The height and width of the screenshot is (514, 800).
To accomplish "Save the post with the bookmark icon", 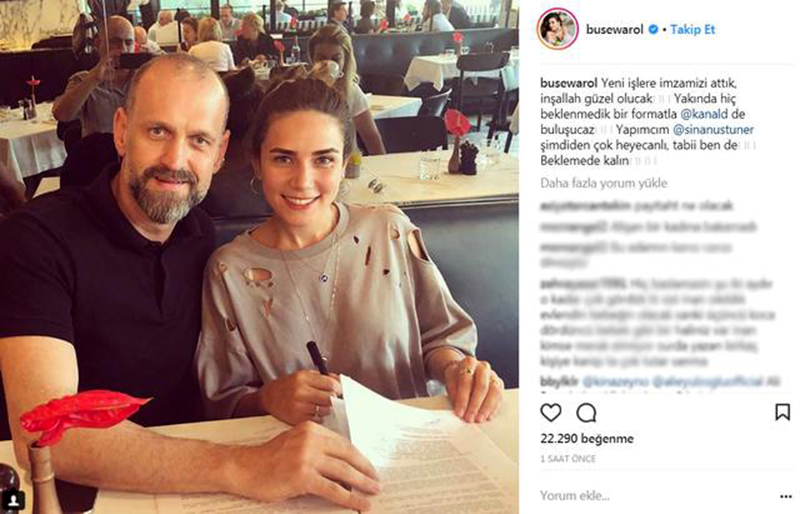I will click(782, 412).
